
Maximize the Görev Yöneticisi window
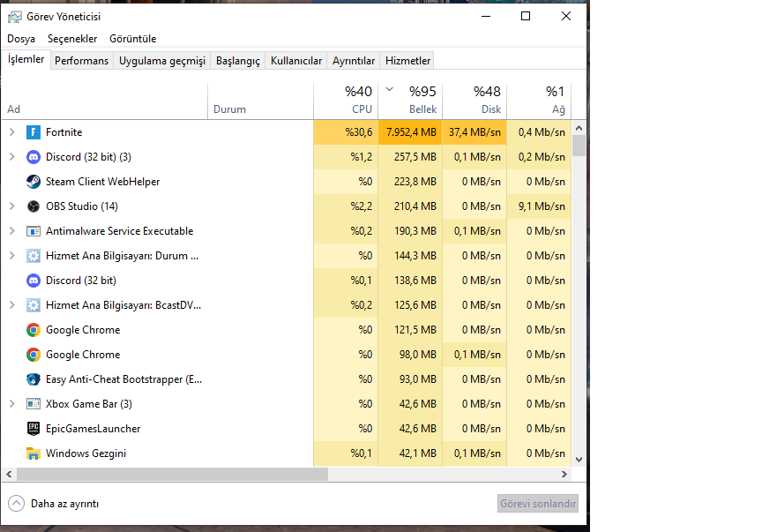click(x=526, y=16)
